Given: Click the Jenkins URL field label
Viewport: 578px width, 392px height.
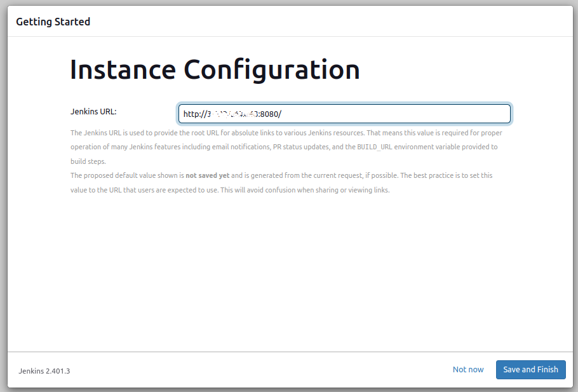Looking at the screenshot, I should 94,111.
